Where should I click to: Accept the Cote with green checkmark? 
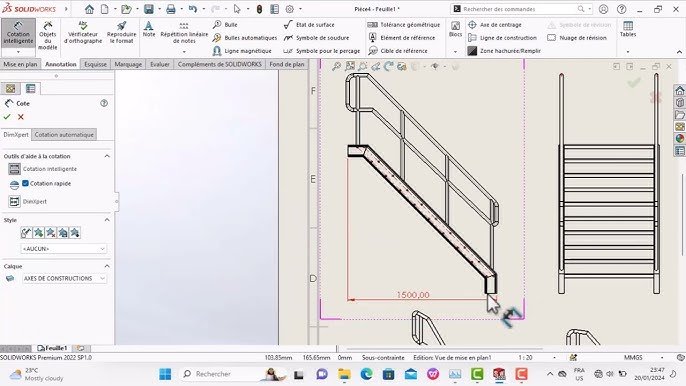pos(7,117)
